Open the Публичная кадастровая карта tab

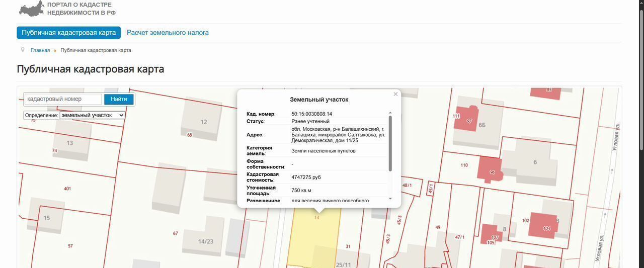tap(68, 33)
